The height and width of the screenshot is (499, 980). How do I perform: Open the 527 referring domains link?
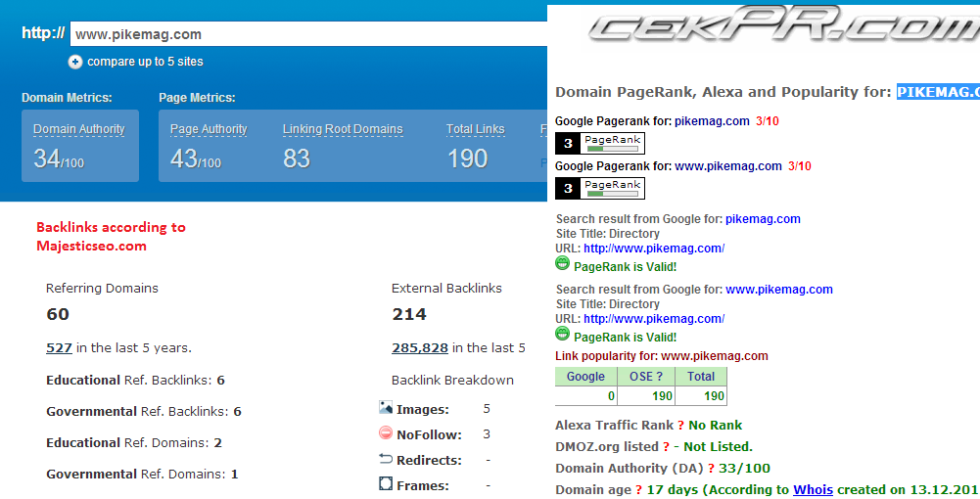[59, 348]
